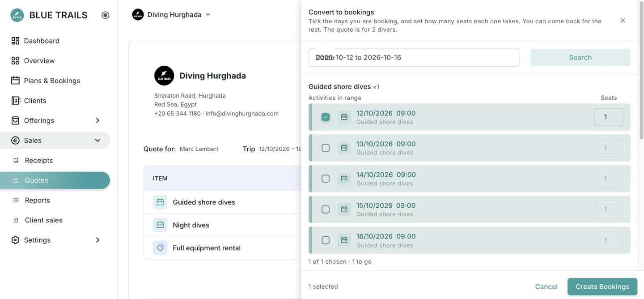Screen dimensions: 644x299
Task: Click the Full equipment rental quote item
Action: (x=207, y=248)
